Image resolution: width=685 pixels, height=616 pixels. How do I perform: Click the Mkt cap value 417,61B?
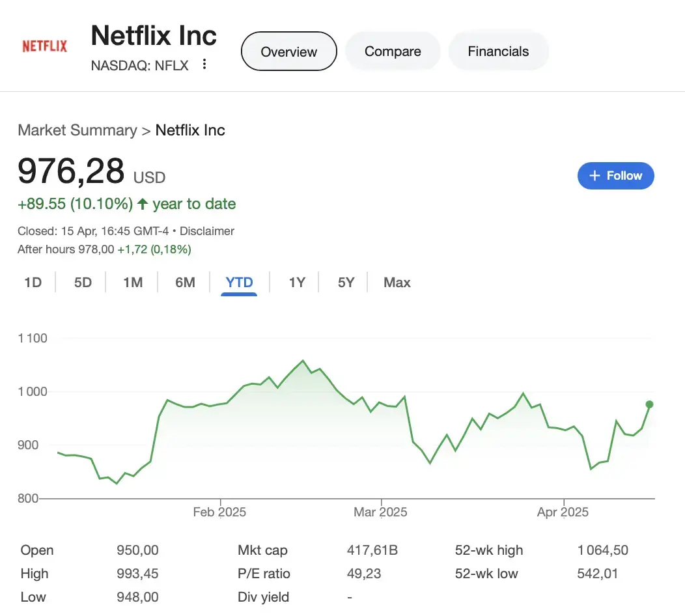pos(372,550)
